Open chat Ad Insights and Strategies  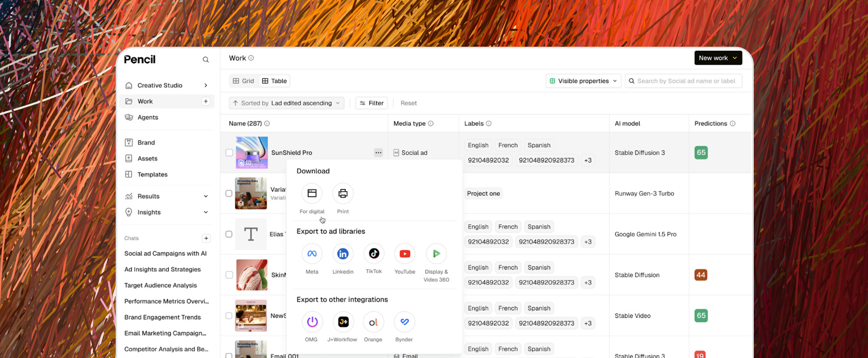point(162,269)
